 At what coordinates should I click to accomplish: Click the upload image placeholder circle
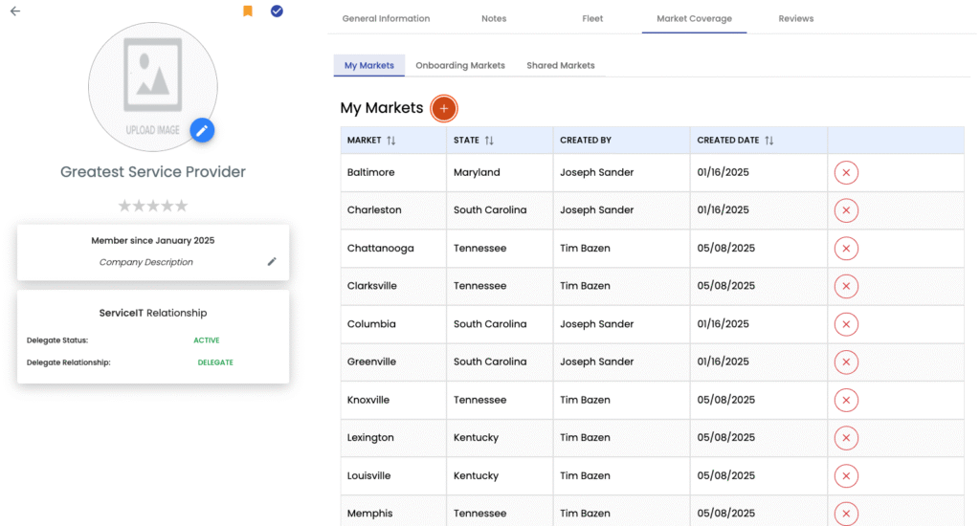(152, 86)
